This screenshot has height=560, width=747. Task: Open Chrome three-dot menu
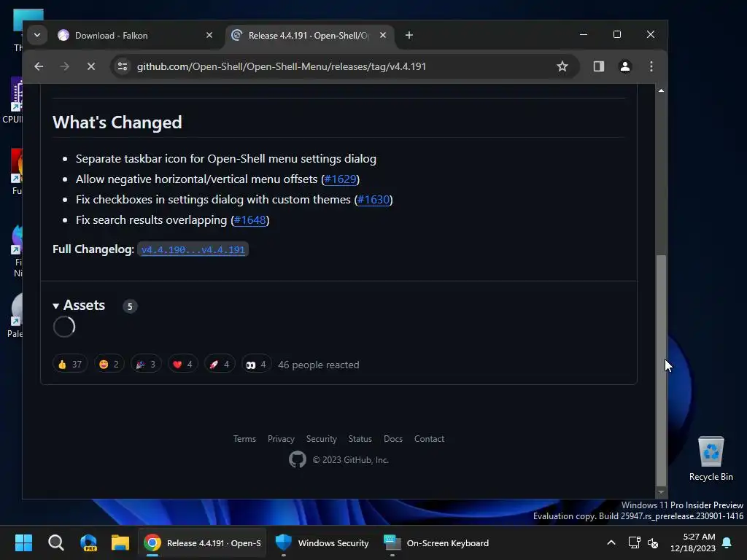coord(651,66)
